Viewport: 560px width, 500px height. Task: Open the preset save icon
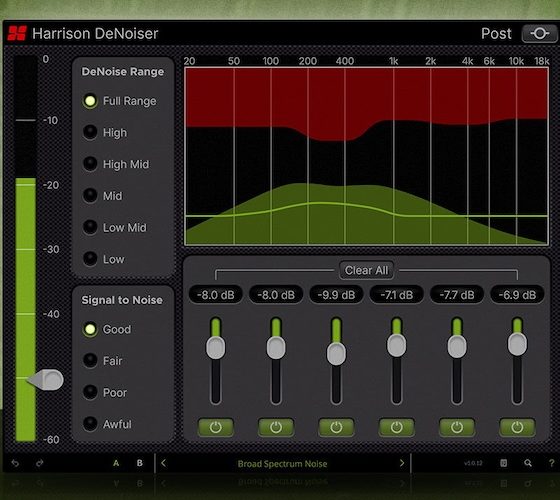coord(504,463)
